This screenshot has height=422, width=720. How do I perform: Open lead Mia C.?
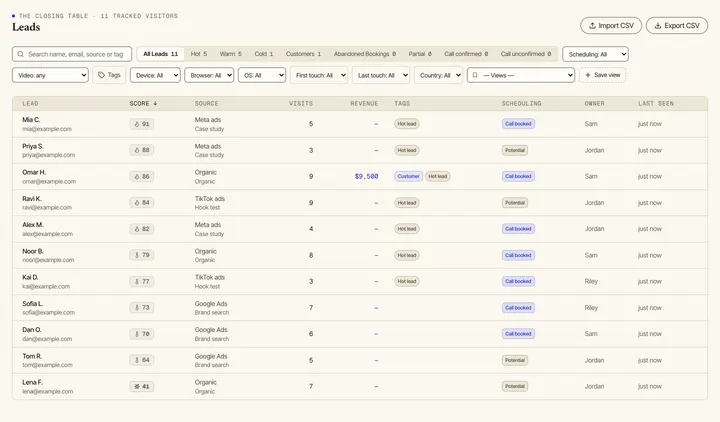[x=31, y=120]
